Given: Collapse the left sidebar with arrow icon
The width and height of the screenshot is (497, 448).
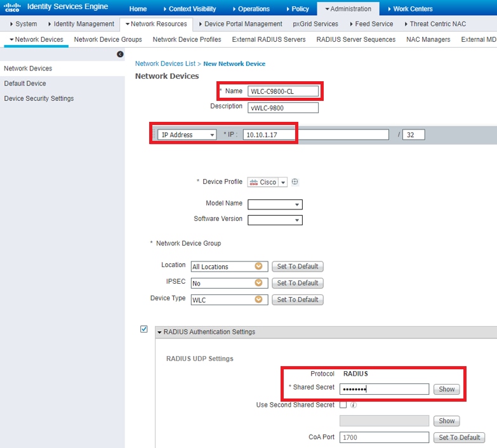Looking at the screenshot, I should click(120, 54).
